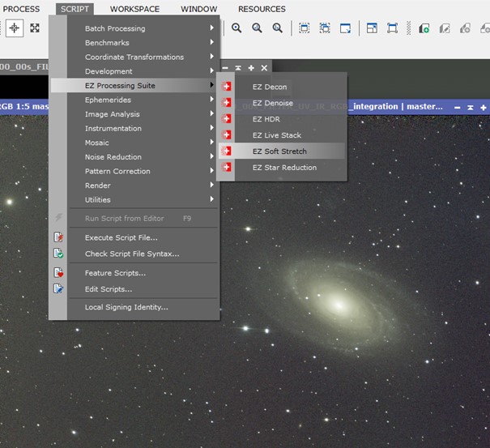490x448 pixels.
Task: Shade the master integration image window
Action: click(470, 108)
